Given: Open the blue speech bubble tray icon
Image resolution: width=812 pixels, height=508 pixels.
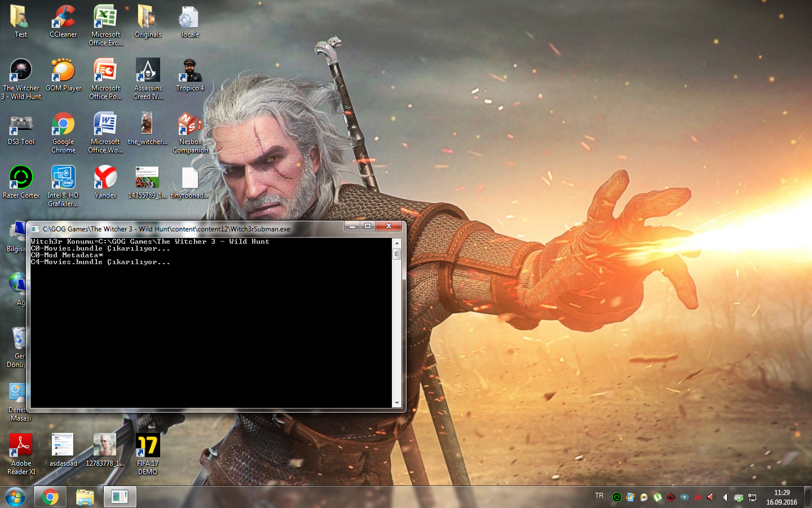Looking at the screenshot, I should (685, 497).
